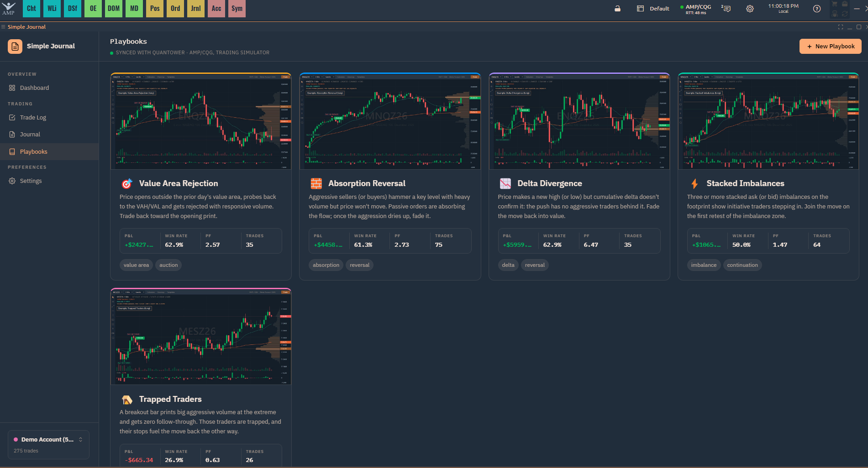Screen dimensions: 868x468
Task: Open the notifications message icon
Action: pyautogui.click(x=726, y=9)
